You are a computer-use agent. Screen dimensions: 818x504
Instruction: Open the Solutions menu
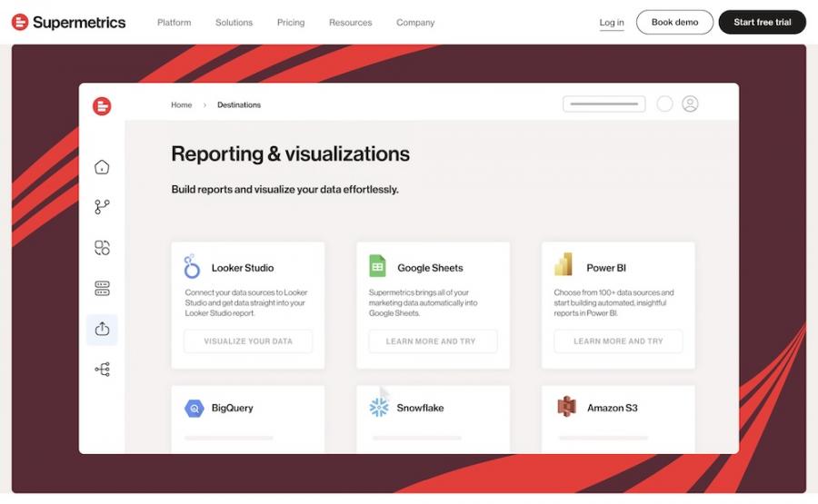tap(234, 23)
